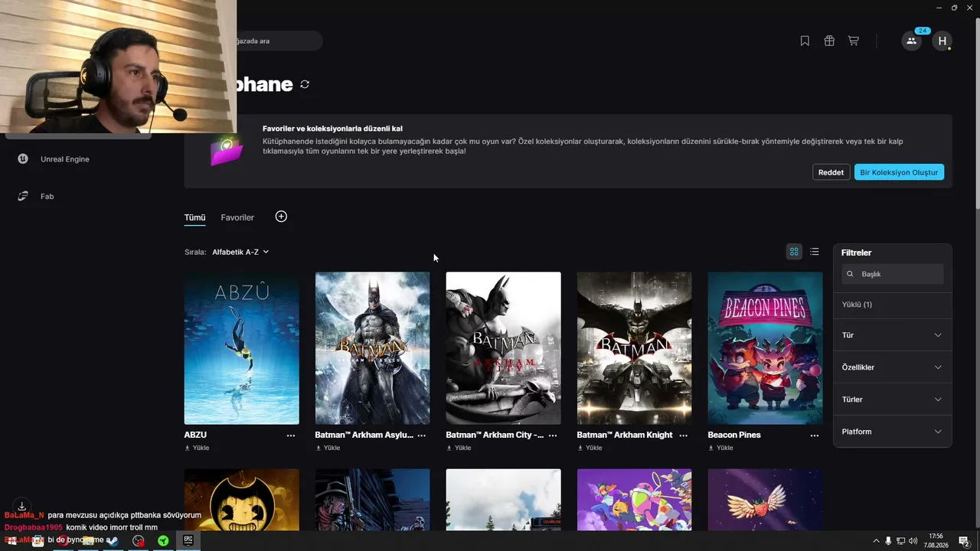Click the Reddet button
The width and height of the screenshot is (980, 551).
pos(831,172)
